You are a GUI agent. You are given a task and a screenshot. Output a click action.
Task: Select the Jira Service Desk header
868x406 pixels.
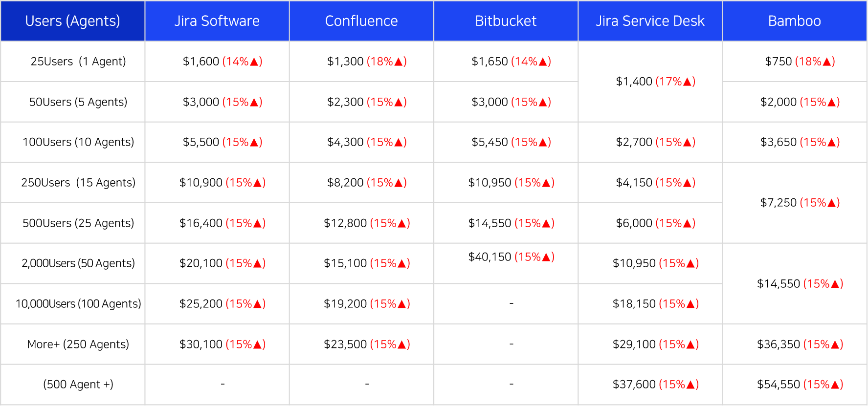pyautogui.click(x=650, y=21)
